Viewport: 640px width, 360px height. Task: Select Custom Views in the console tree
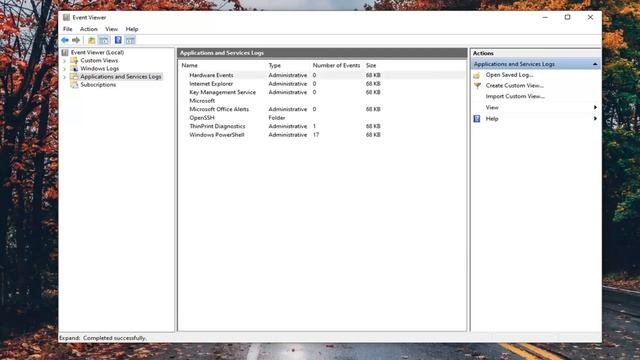(99, 60)
